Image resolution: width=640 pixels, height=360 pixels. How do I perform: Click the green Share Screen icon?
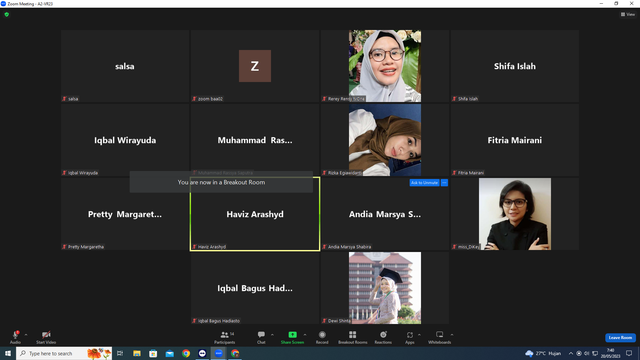[292, 335]
